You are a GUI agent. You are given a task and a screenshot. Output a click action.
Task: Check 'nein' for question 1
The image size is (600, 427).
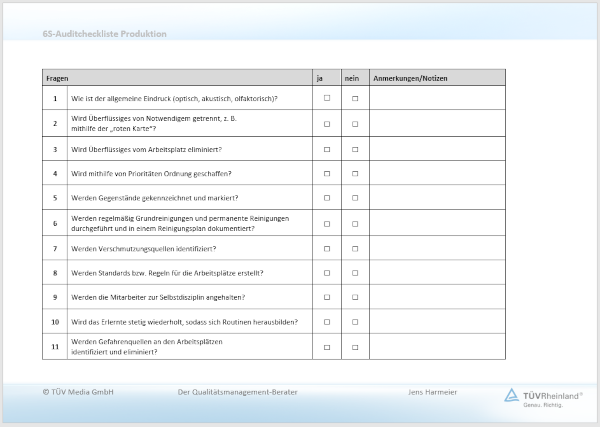[355, 99]
